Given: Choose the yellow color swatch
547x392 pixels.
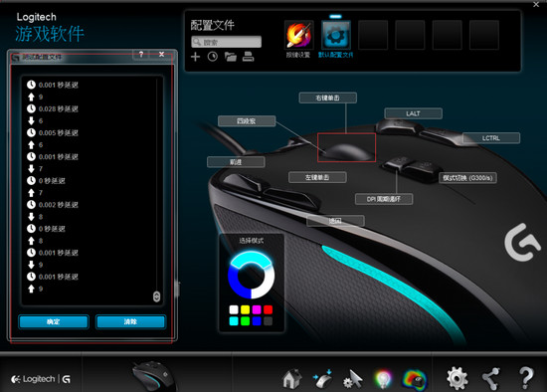Looking at the screenshot, I should (246, 309).
